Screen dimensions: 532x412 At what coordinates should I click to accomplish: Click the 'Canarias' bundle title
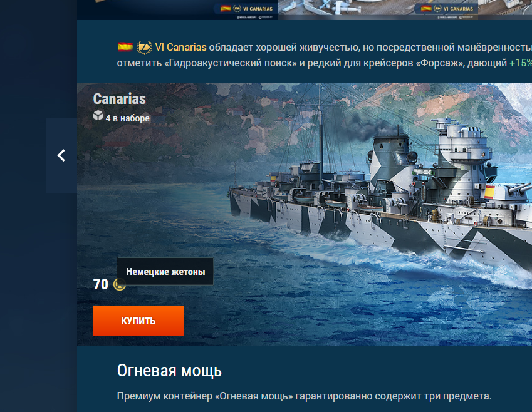pos(120,99)
